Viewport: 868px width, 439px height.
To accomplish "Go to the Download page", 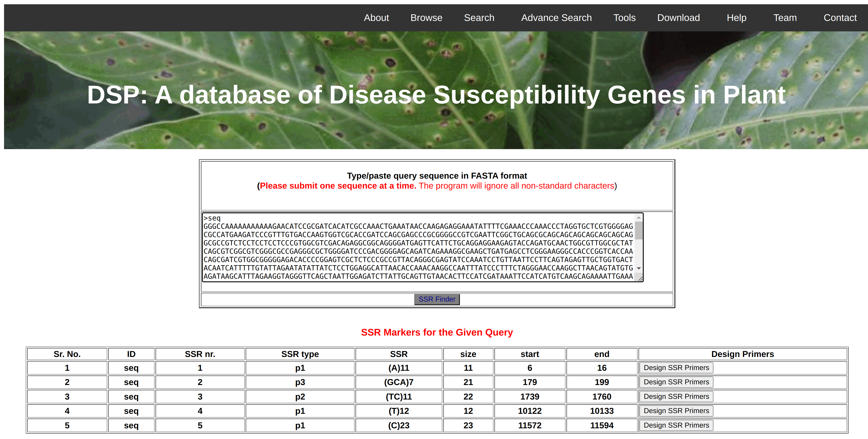I will coord(678,18).
